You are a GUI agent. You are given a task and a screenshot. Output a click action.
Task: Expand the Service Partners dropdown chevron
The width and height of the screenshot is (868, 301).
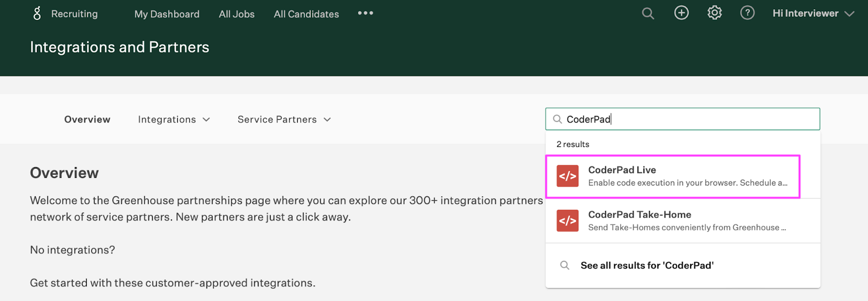327,119
